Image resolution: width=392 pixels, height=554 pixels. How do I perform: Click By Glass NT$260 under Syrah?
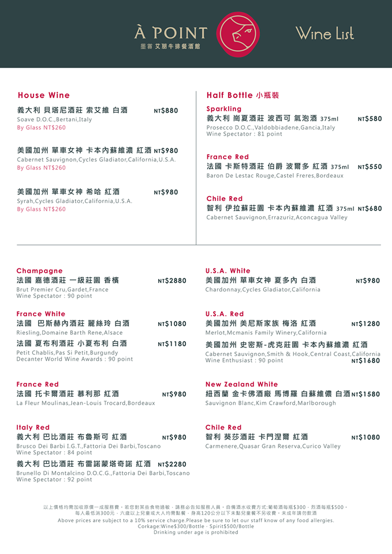click(42, 209)
